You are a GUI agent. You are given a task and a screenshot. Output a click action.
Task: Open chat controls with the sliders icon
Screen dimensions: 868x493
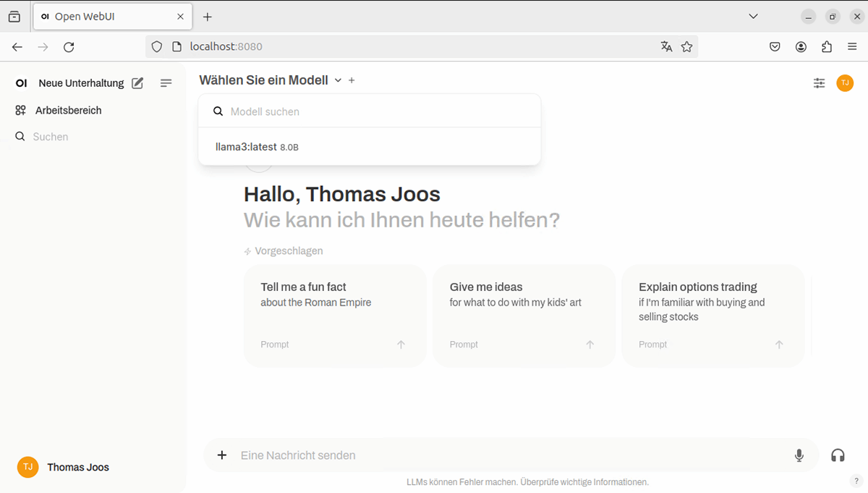point(819,83)
